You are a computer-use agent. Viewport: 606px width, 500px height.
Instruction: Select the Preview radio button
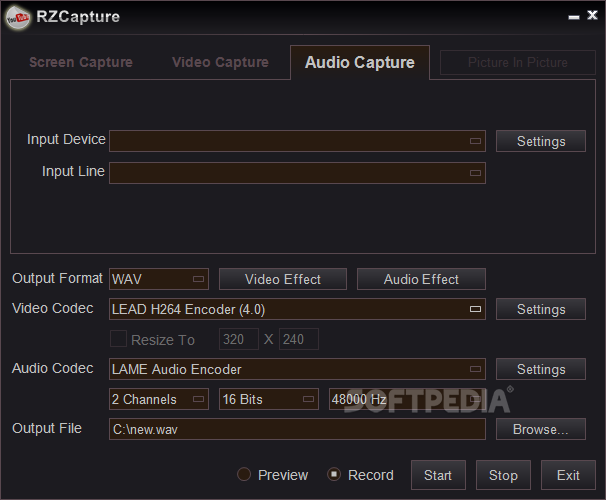coord(244,474)
